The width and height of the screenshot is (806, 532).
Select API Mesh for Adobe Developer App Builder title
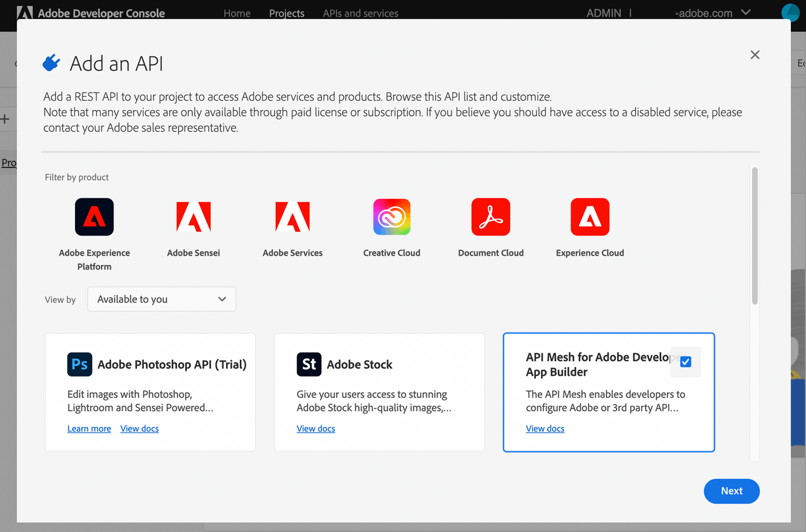(598, 365)
